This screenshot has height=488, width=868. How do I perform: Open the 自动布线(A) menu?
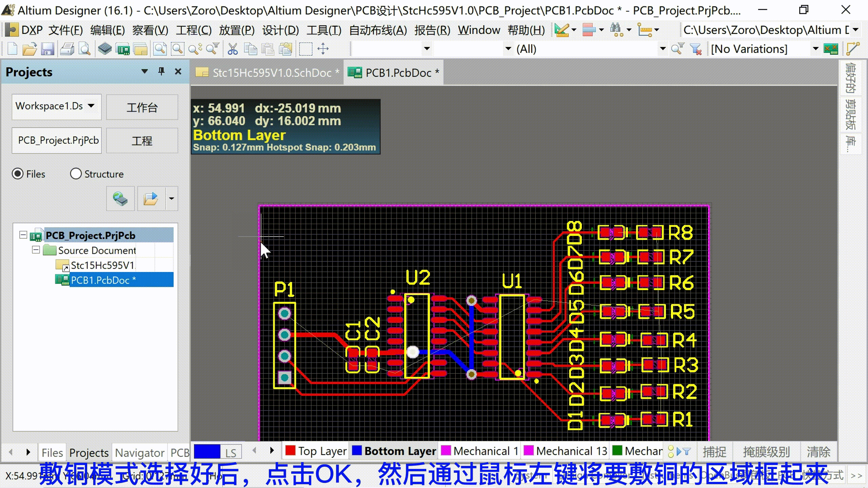coord(378,30)
